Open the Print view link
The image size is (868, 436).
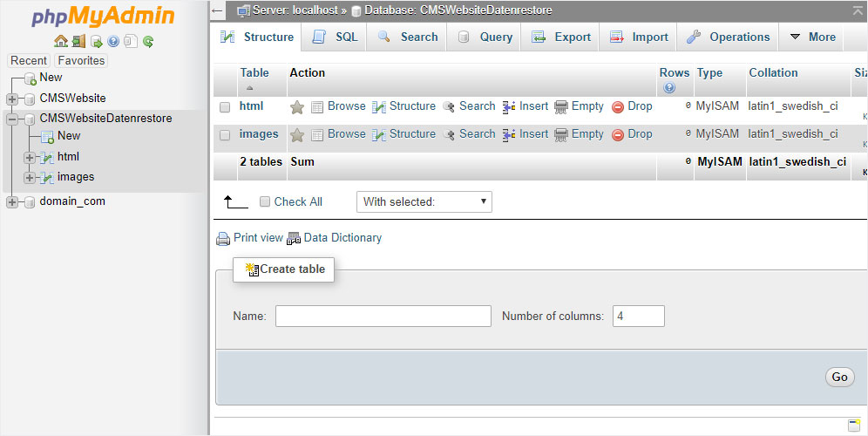[x=258, y=238]
